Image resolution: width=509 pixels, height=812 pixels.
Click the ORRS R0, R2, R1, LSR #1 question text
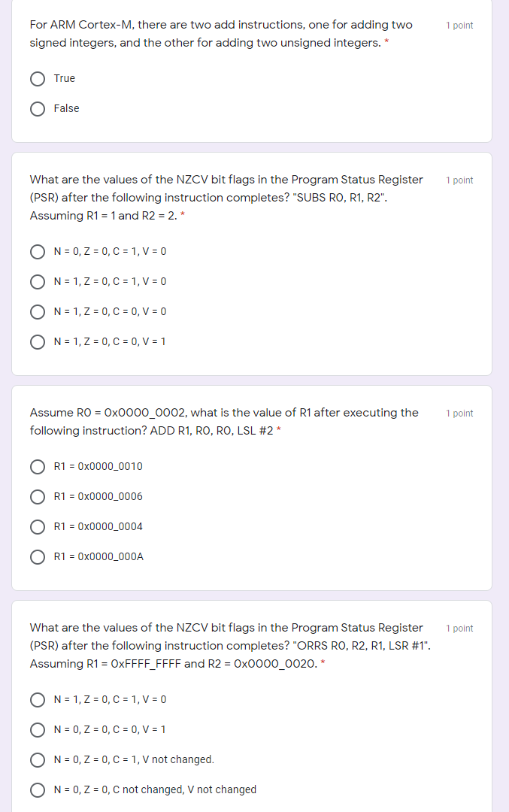[x=230, y=645]
